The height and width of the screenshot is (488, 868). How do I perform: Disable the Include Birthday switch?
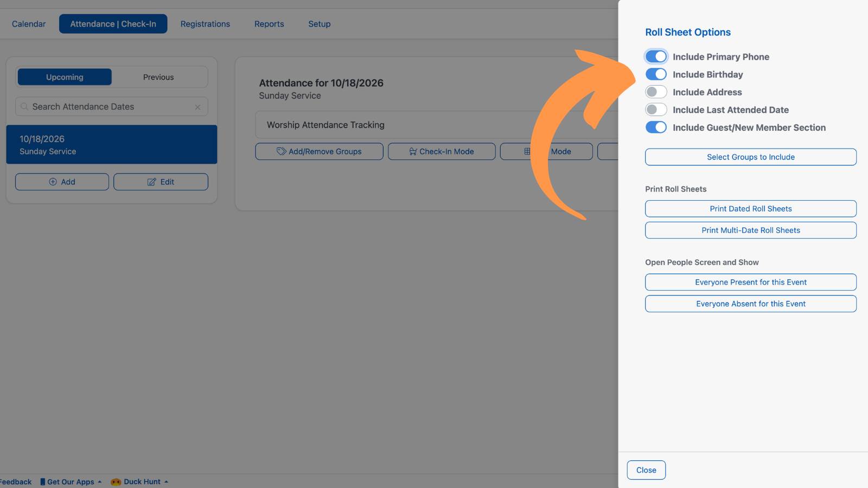(x=656, y=74)
